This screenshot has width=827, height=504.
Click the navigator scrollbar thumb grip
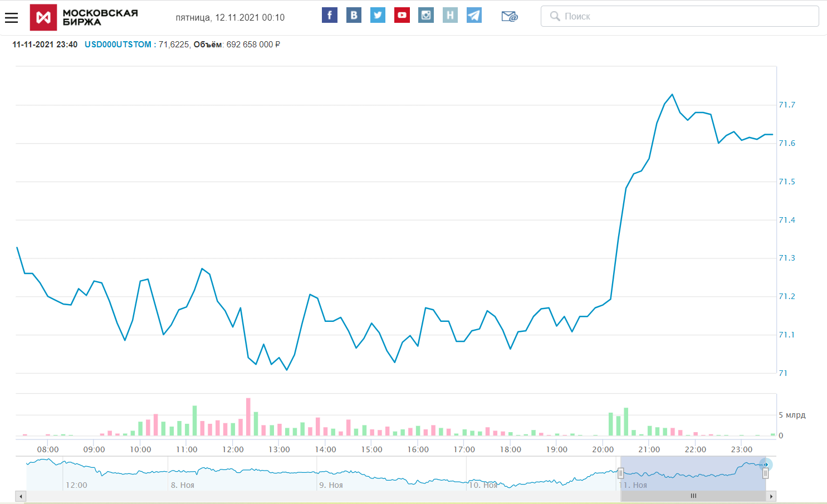click(693, 496)
